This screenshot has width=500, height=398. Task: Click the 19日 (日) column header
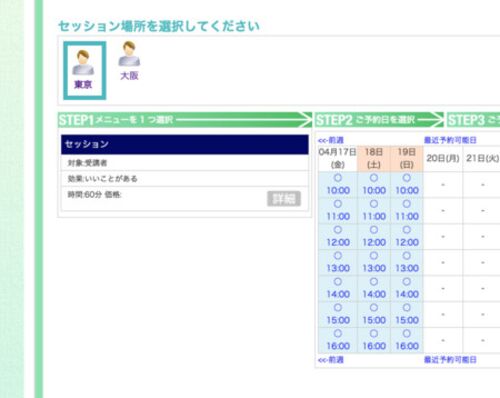pos(407,158)
